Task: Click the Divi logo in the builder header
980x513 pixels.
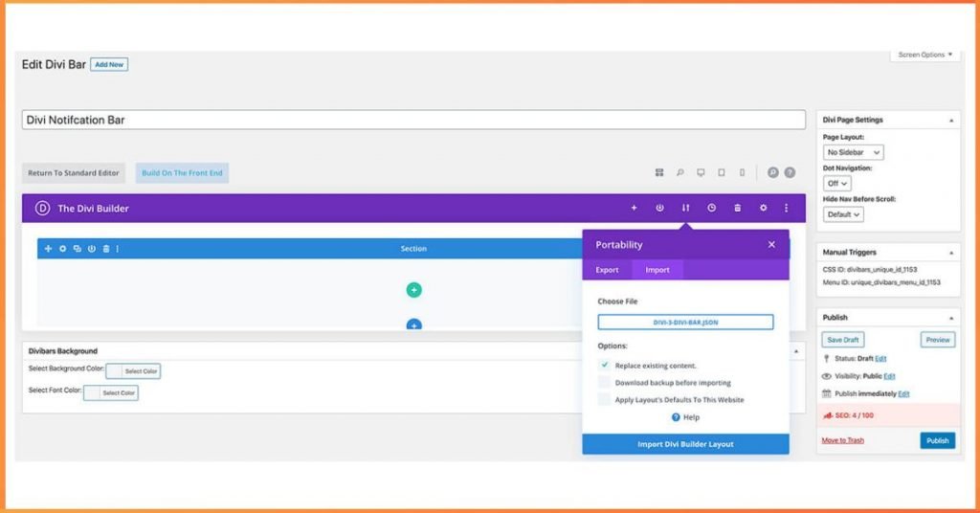Action: 42,208
